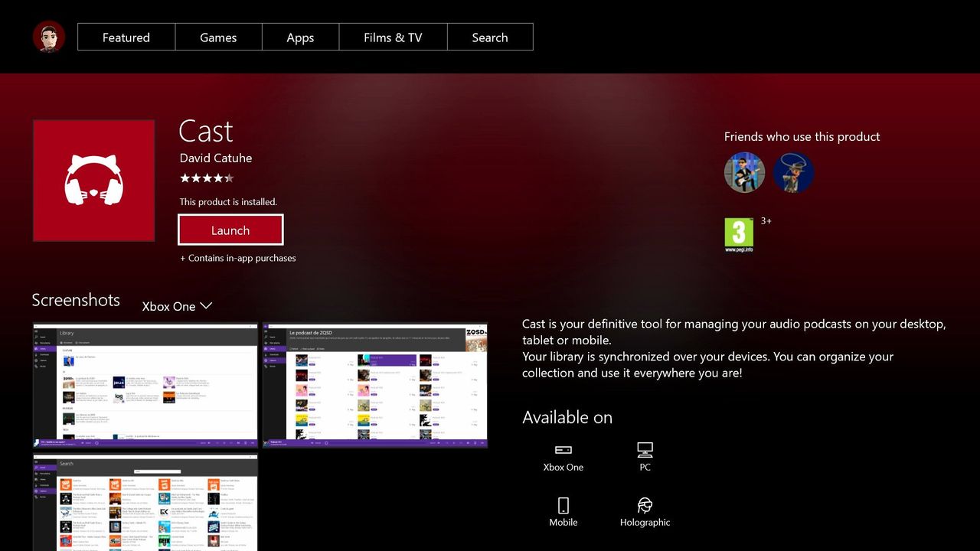
Task: Click the 'This product is installed.' text
Action: tap(228, 202)
